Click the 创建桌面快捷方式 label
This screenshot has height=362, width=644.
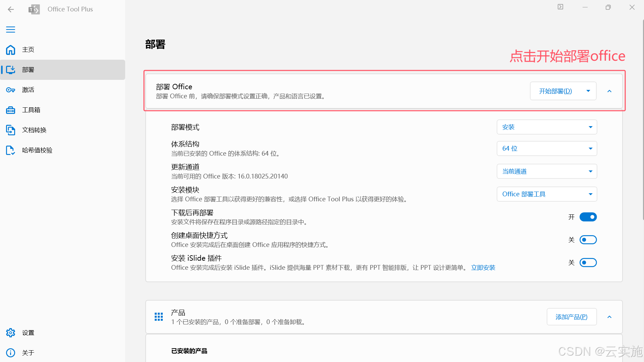(x=199, y=236)
